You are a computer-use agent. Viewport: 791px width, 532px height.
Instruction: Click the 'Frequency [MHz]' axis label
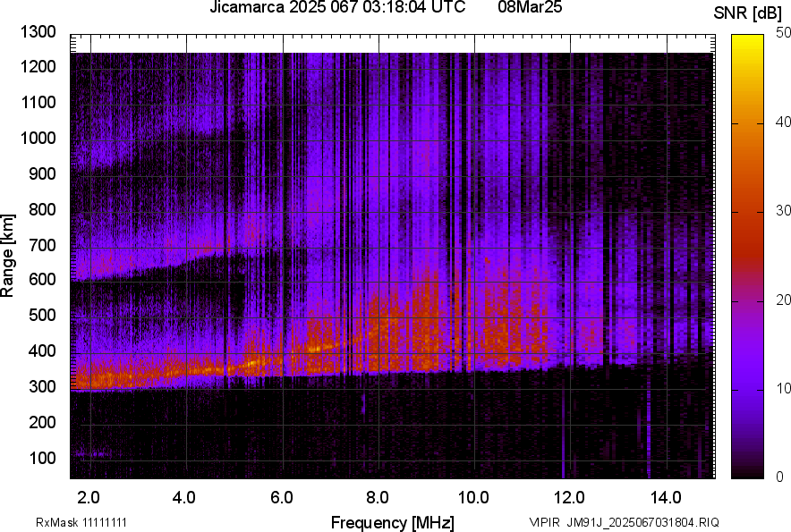[x=393, y=522]
